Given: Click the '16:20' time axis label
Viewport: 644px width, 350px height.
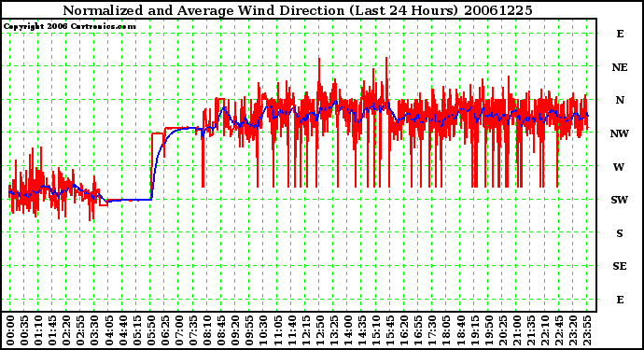Looking at the screenshot, I should pyautogui.click(x=404, y=330).
